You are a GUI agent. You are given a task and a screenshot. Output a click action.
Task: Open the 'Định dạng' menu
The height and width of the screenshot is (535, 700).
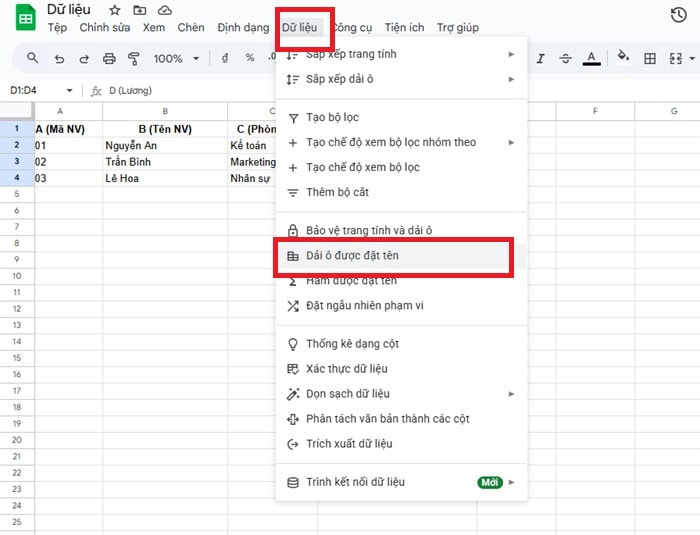tap(243, 27)
